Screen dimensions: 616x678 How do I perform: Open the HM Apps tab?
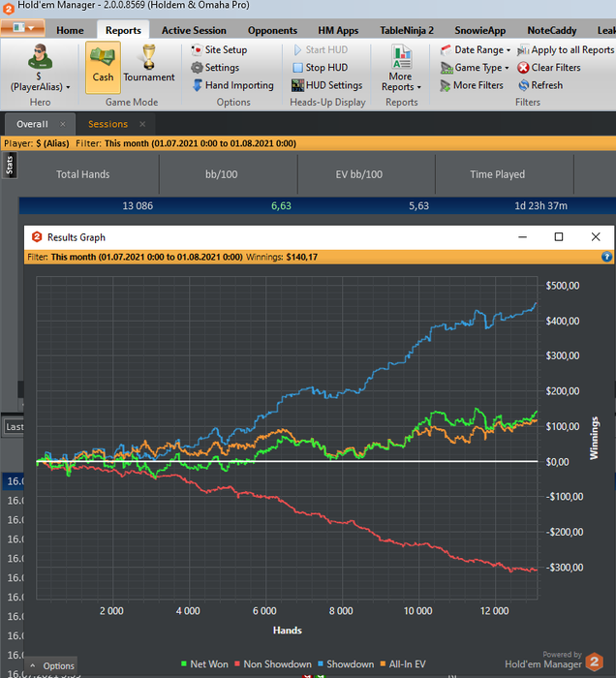(x=338, y=30)
